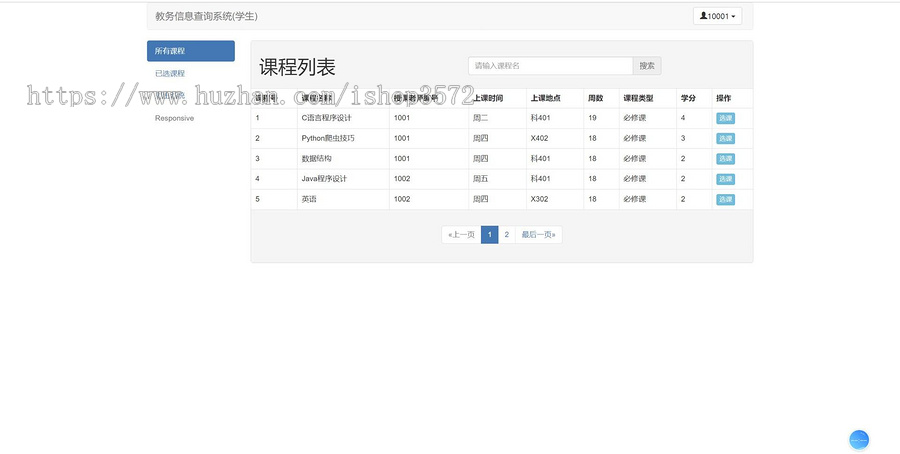The width and height of the screenshot is (900, 454).
Task: Click teacher number 1001 in 数据结构 row
Action: (x=402, y=158)
